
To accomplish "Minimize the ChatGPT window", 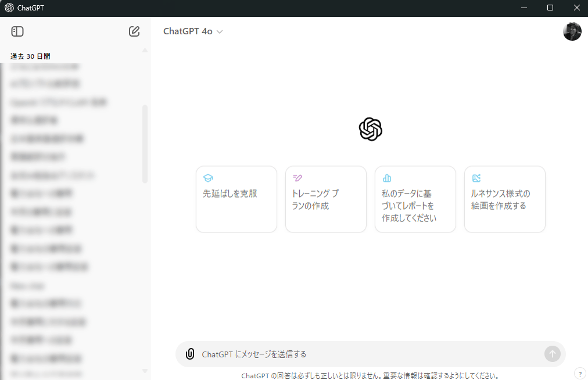I will click(524, 8).
